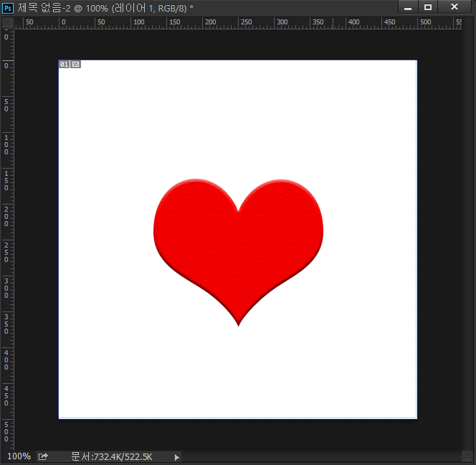The height and width of the screenshot is (465, 476).
Task: Click the share/export icon in status bar
Action: click(x=43, y=456)
